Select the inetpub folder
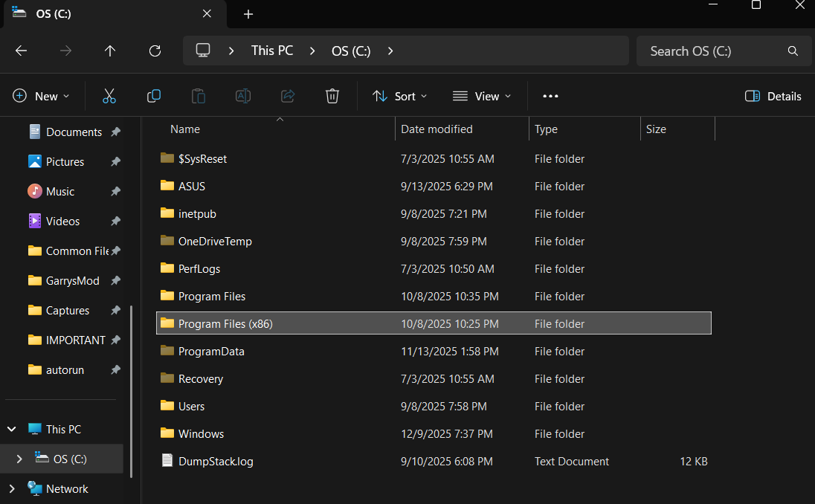The image size is (815, 504). tap(197, 214)
